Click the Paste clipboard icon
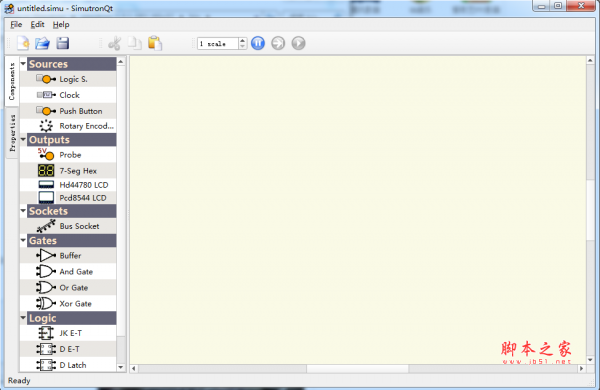The image size is (600, 390). [155, 43]
